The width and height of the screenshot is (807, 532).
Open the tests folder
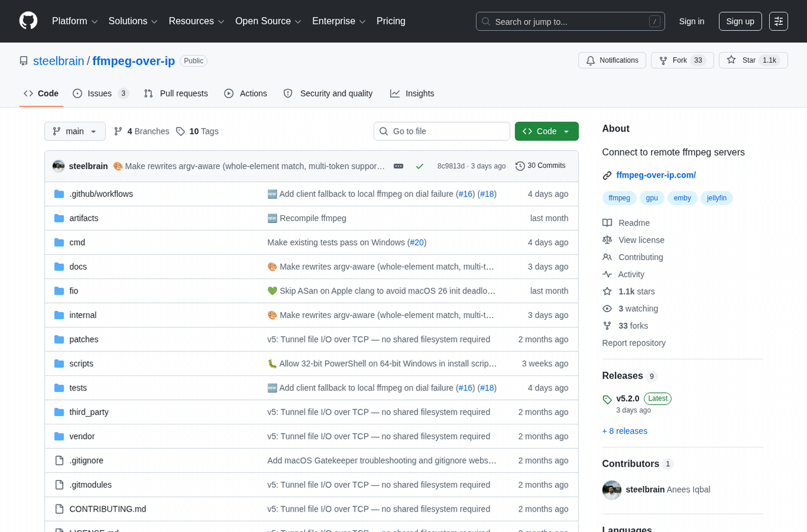[x=78, y=388]
